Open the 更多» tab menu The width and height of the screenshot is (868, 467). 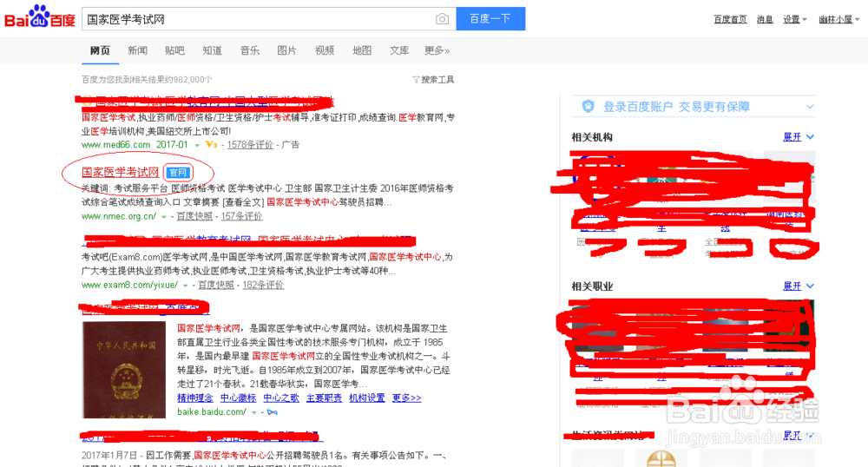click(437, 50)
